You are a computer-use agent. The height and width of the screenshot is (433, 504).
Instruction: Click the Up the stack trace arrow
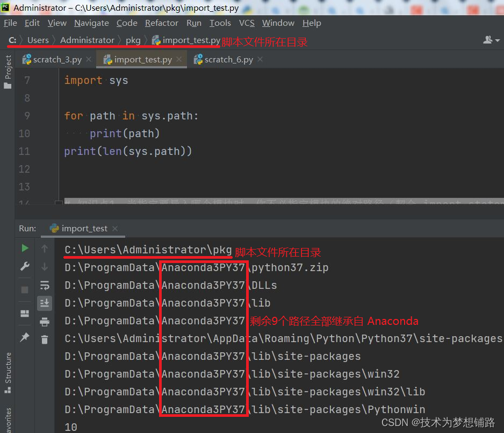pos(45,249)
